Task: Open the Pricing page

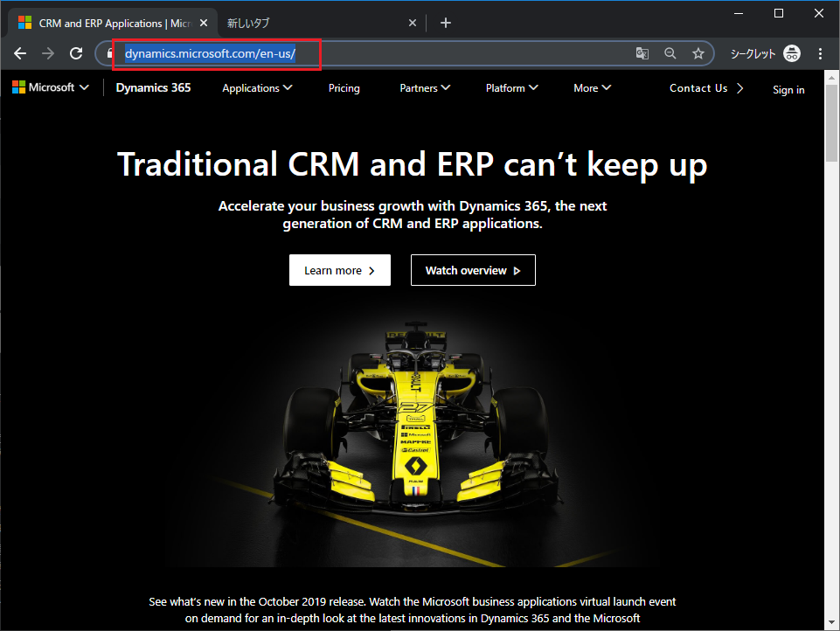Action: coord(344,88)
